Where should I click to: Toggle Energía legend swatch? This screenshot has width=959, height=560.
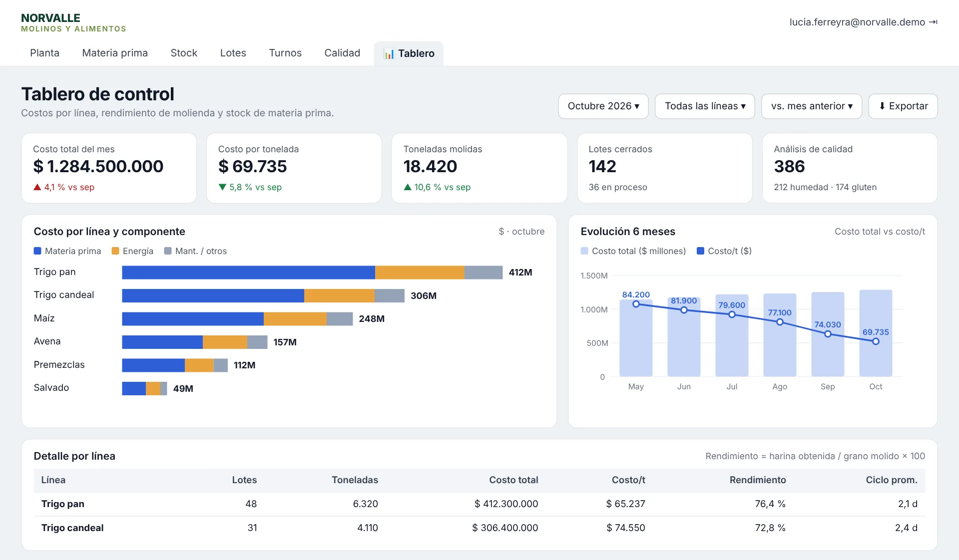tap(115, 251)
